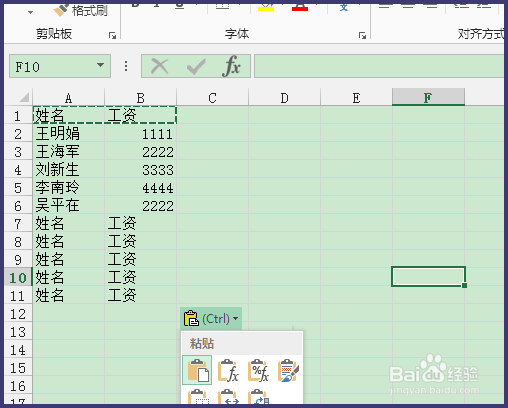Viewport: 508px width, 408px height.
Task: Choose Transpose paste option icon
Action: (259, 397)
